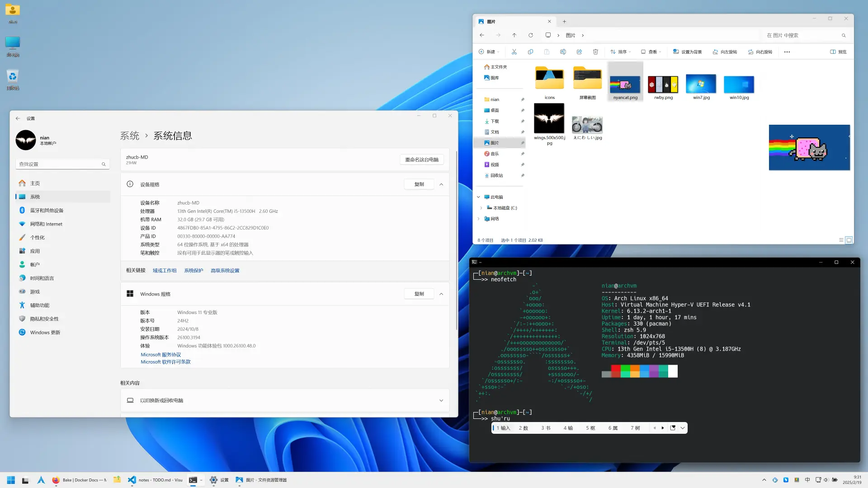The height and width of the screenshot is (488, 868).
Task: Switch to large thumbnails view in status bar
Action: pyautogui.click(x=849, y=240)
